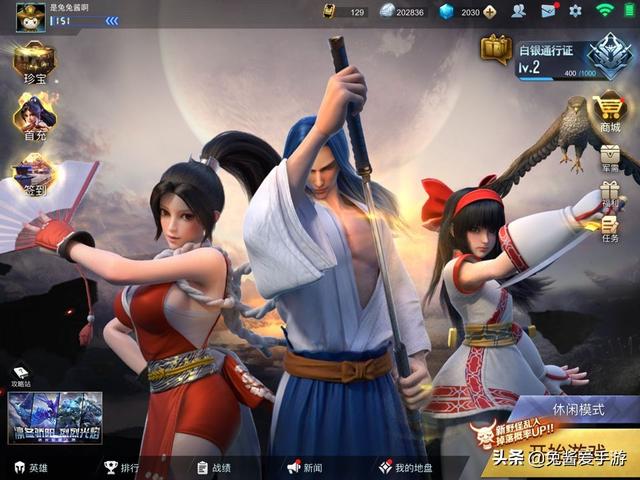Tap the blue diamond currency icon
This screenshot has width=640, height=480.
[446, 12]
